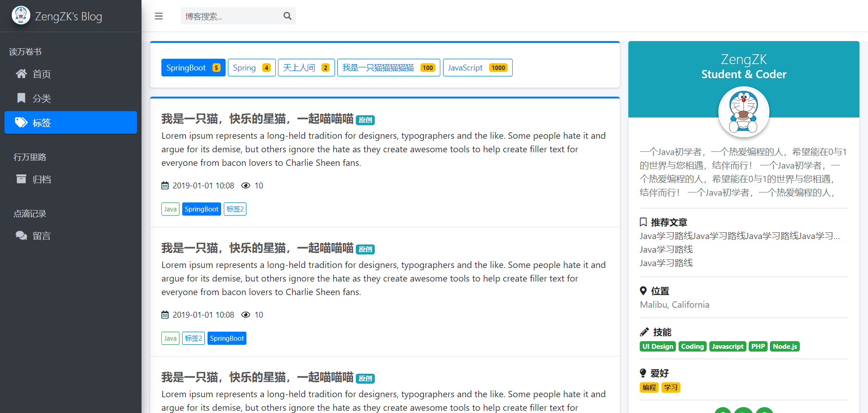Click the pencil icon beside 技能

tap(644, 332)
